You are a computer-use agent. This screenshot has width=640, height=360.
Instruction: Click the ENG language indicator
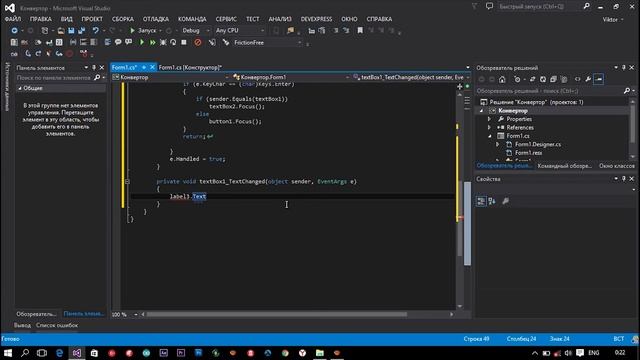(x=594, y=353)
